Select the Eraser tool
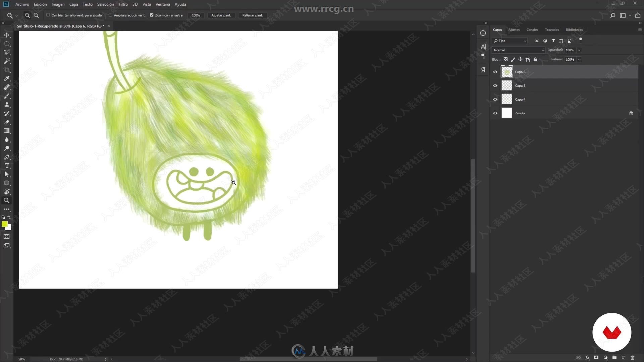644x362 pixels. point(7,122)
